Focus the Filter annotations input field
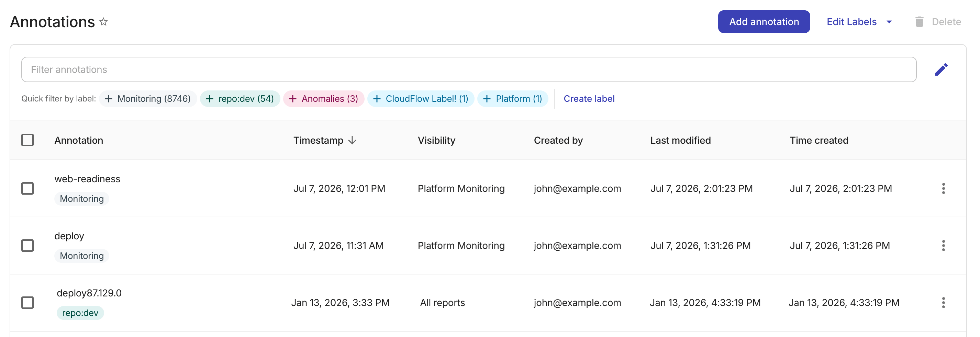The height and width of the screenshot is (337, 980). coord(469,69)
